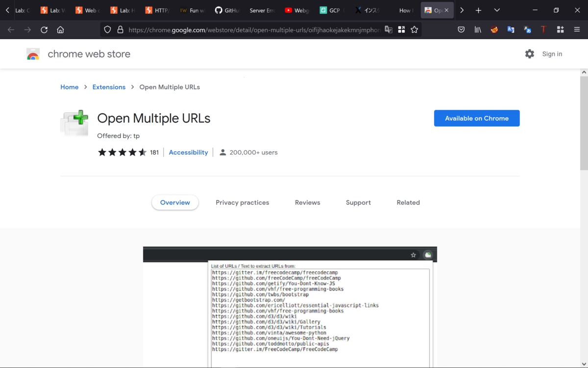
Task: Click the 200,000+ users text
Action: (253, 153)
